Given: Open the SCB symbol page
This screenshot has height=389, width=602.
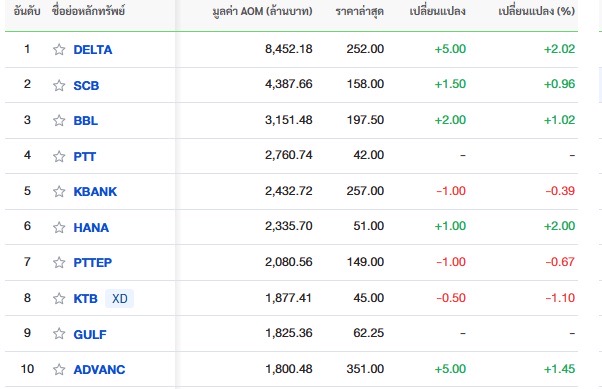Looking at the screenshot, I should pyautogui.click(x=86, y=85).
